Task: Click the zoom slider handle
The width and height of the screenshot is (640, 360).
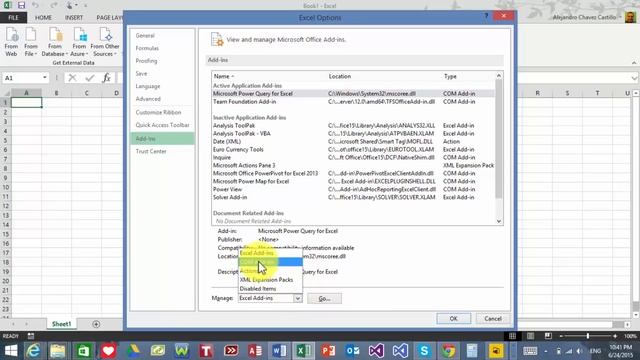Action: [x=588, y=336]
